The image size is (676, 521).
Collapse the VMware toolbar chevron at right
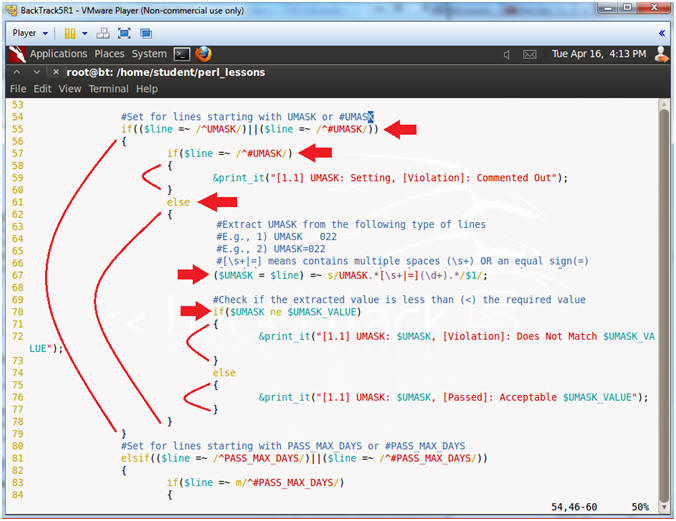pos(661,33)
